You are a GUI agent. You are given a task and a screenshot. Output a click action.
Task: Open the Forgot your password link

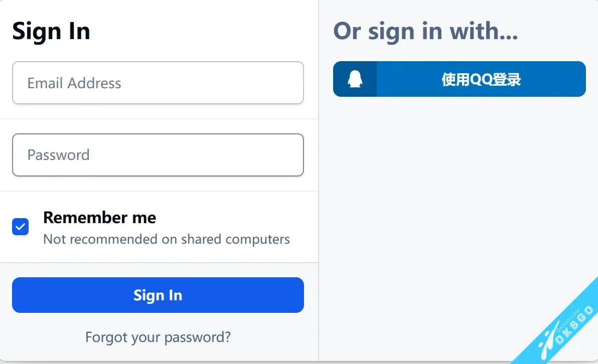(x=158, y=337)
